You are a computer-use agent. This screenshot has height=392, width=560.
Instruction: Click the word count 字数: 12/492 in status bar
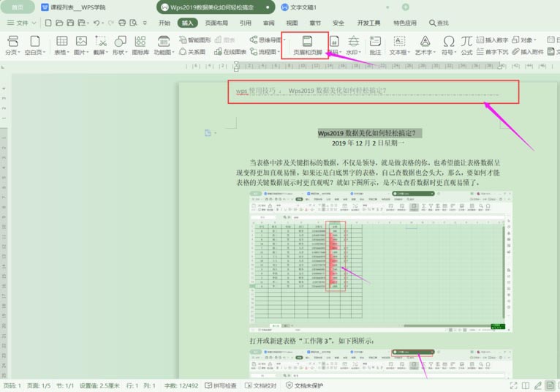(x=181, y=385)
